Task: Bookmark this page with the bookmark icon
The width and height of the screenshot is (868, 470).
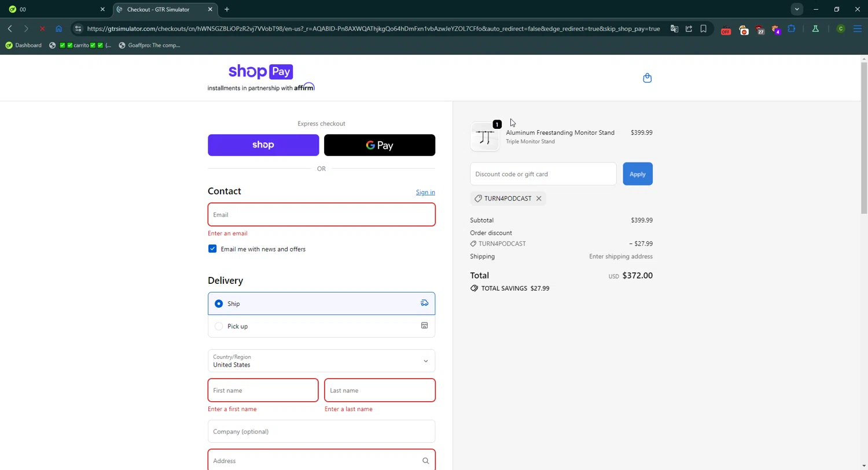Action: point(703,28)
